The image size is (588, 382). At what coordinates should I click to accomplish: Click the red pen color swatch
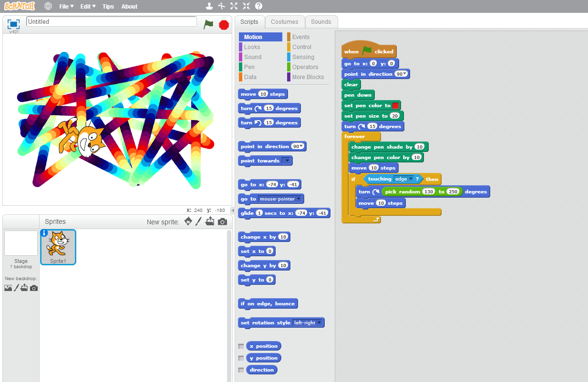[x=396, y=106]
